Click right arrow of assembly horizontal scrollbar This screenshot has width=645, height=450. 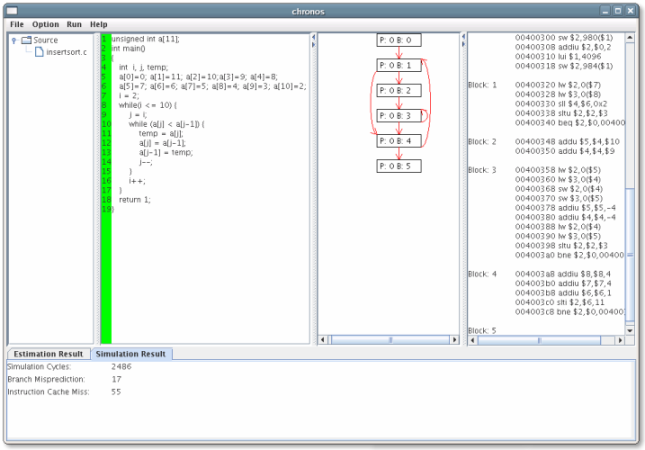pyautogui.click(x=620, y=340)
